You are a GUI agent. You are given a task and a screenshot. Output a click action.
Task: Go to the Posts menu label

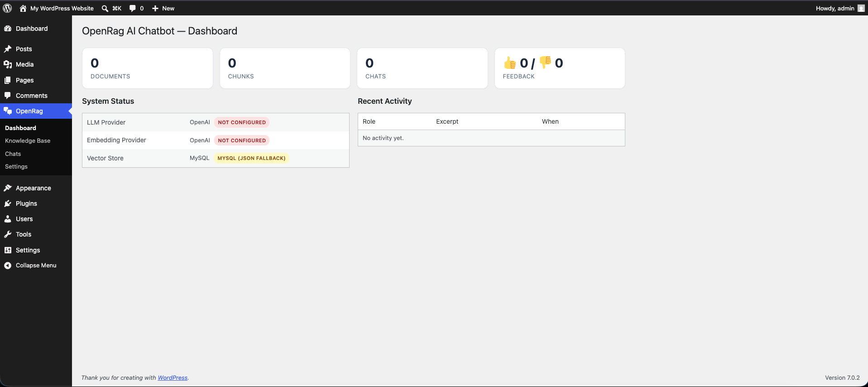click(24, 49)
